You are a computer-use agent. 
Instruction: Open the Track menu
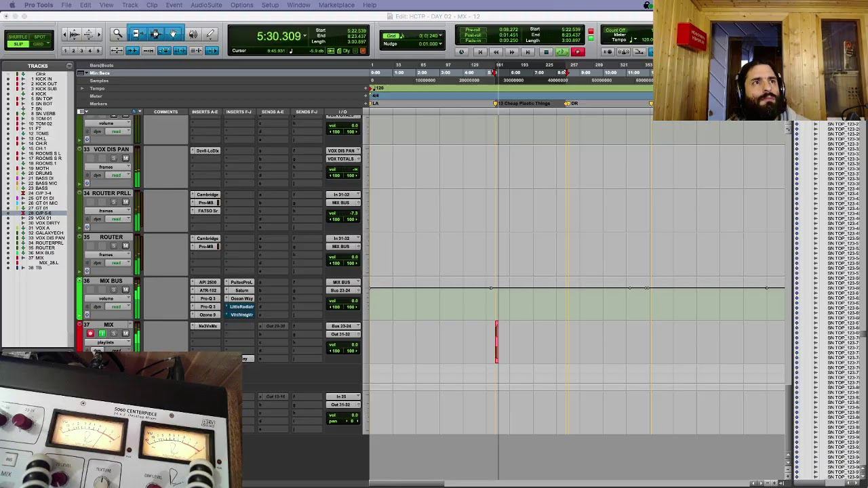click(x=130, y=5)
